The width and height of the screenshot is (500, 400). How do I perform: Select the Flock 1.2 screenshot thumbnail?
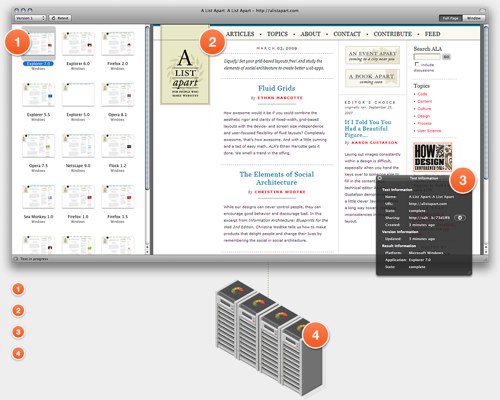118,146
